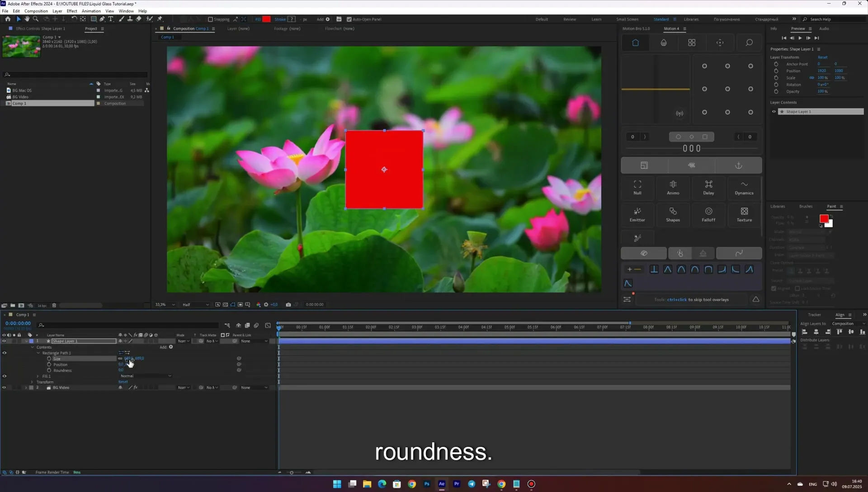Open the Animo tool in Motion 4
Image resolution: width=868 pixels, height=492 pixels.
(673, 187)
